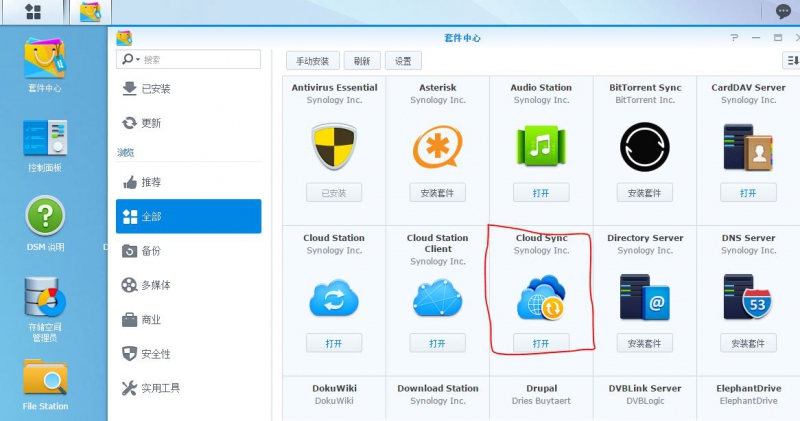
Task: Click the Cloud Sync package icon
Action: pos(541,298)
